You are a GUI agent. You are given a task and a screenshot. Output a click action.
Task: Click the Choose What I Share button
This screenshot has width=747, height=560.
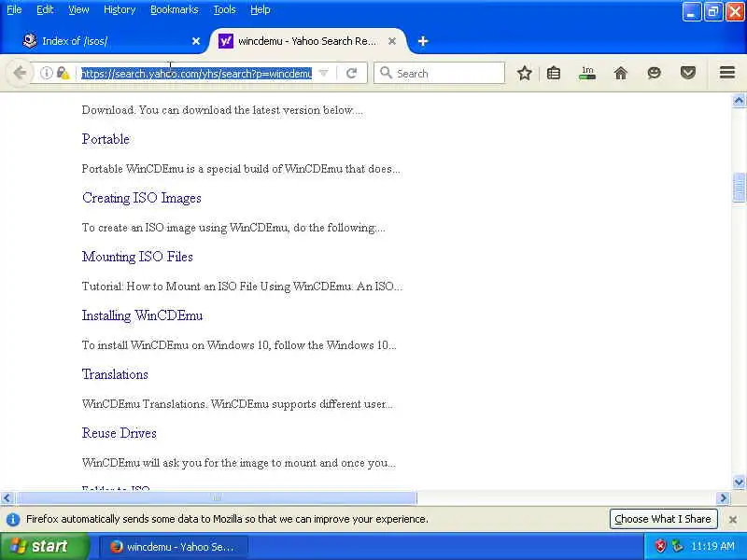click(x=663, y=519)
